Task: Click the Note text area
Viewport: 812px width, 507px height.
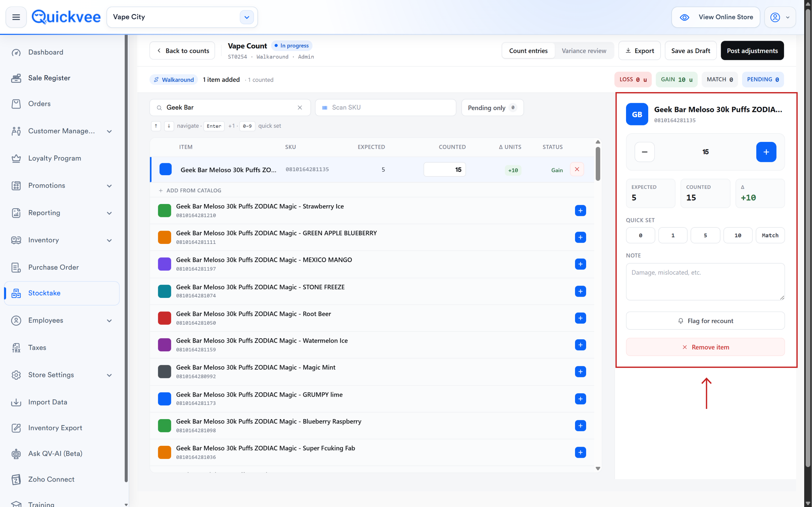Action: [706, 282]
